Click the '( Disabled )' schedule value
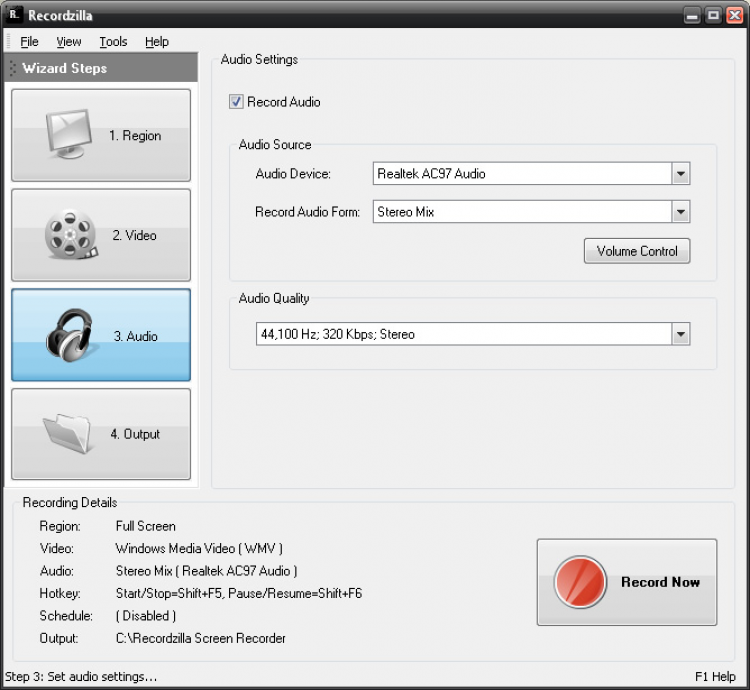 146,616
